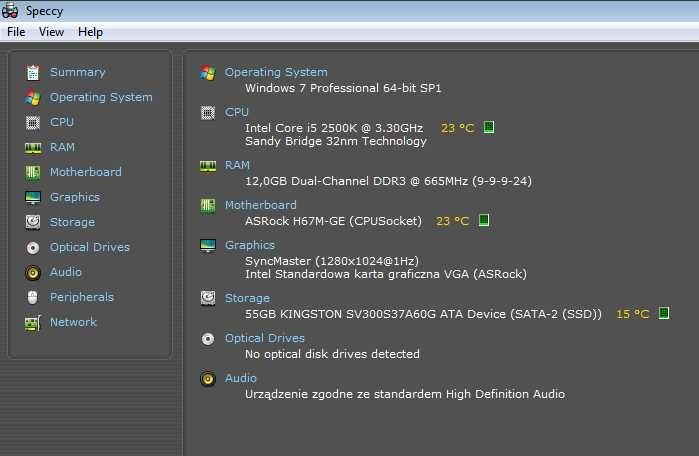Click the storage temperature 15 °C
699x456 pixels.
633,314
